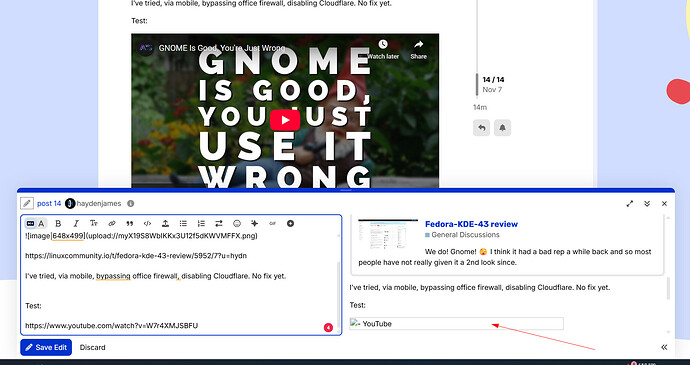
Task: Open the text size heading option
Action: (x=94, y=224)
